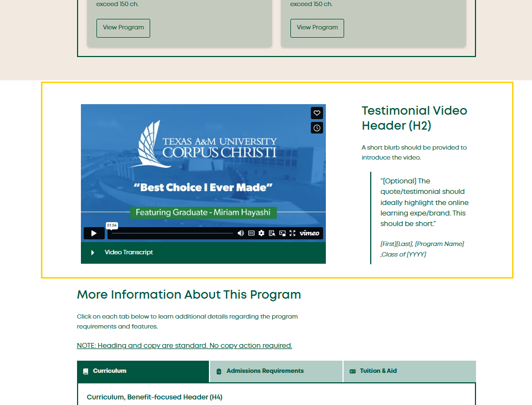Play the testimonial video
The width and height of the screenshot is (532, 405).
[94, 233]
